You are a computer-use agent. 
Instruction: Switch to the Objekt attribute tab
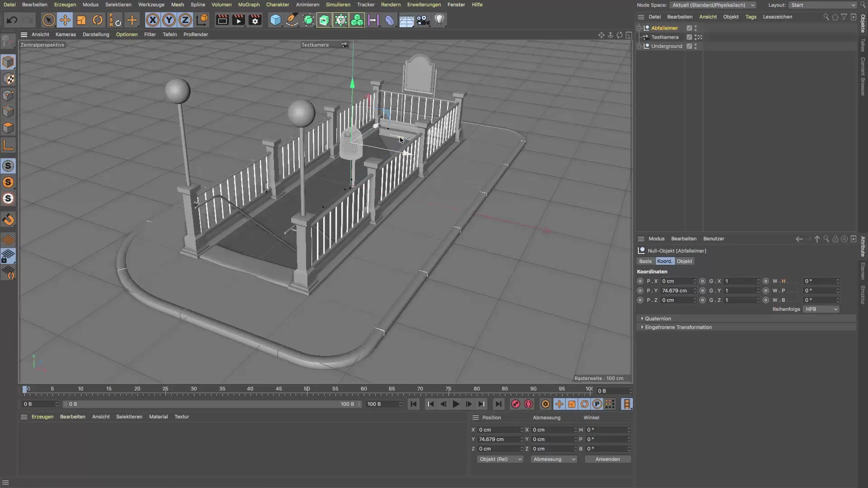(684, 261)
